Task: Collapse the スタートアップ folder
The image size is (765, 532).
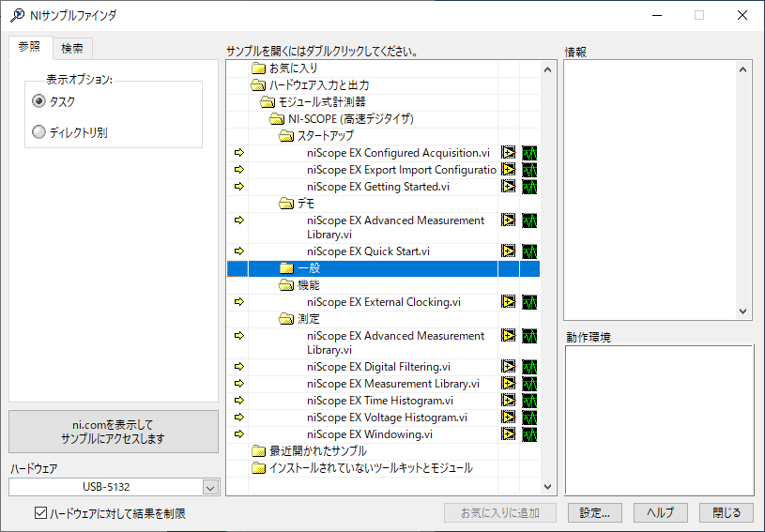Action: click(x=286, y=135)
